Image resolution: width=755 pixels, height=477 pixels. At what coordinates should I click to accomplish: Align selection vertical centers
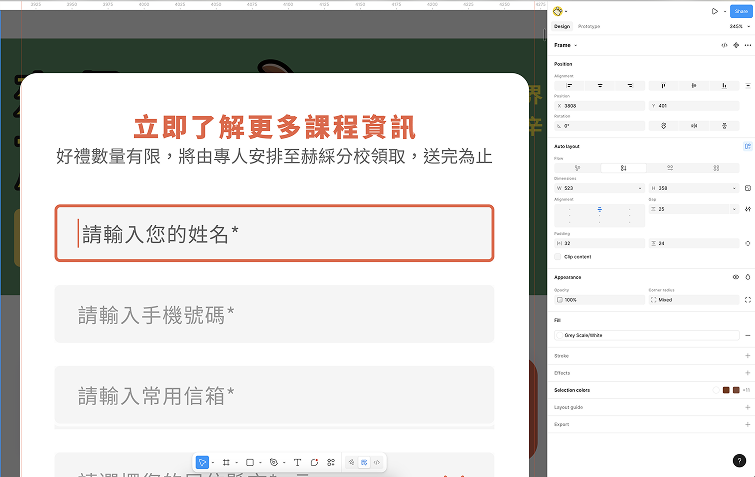(x=694, y=86)
